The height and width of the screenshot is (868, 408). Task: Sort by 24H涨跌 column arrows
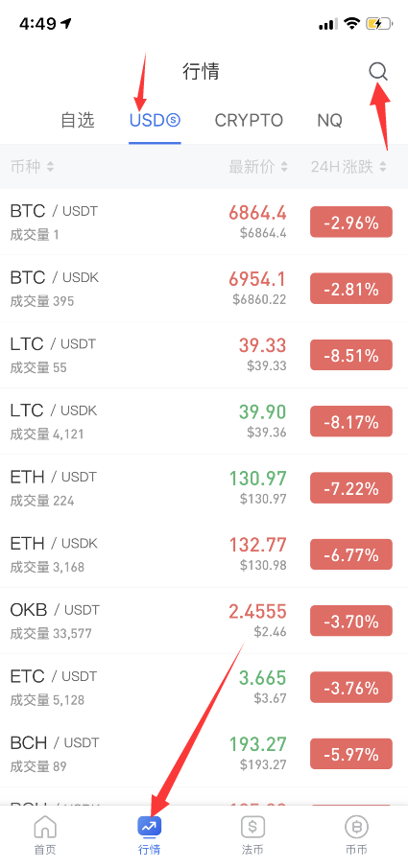coord(383,167)
